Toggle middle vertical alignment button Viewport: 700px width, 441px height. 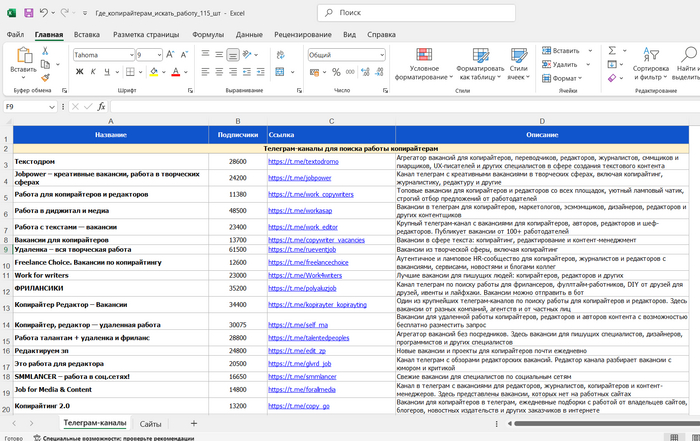pyautogui.click(x=217, y=53)
